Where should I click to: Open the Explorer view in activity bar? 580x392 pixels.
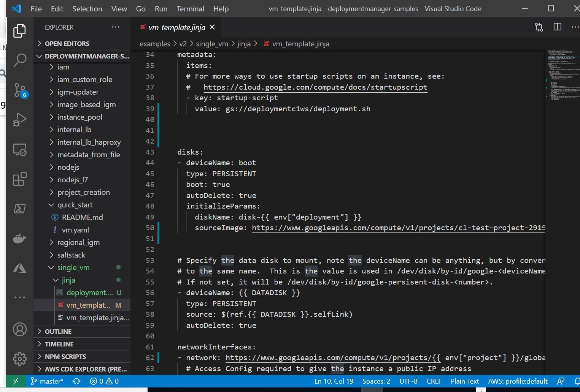click(20, 30)
